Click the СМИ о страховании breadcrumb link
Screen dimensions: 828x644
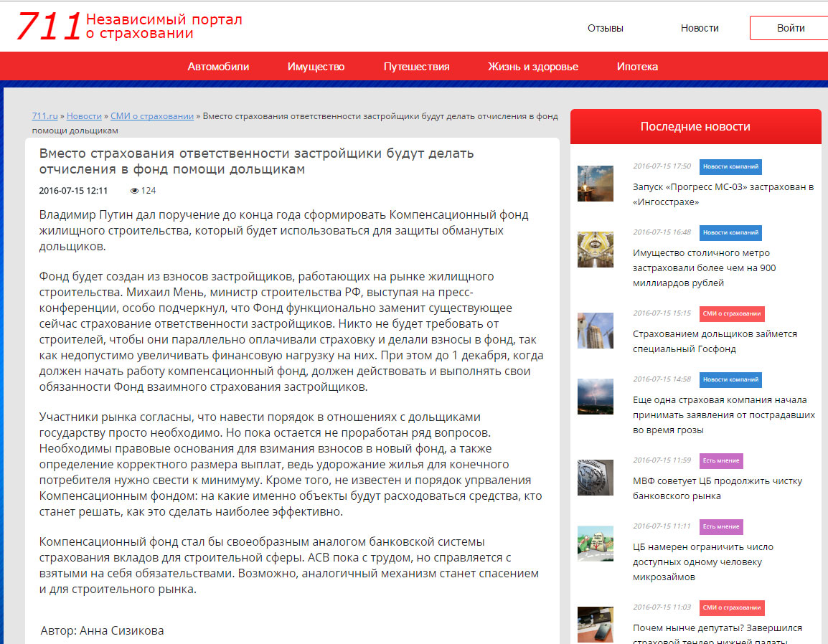click(x=152, y=116)
